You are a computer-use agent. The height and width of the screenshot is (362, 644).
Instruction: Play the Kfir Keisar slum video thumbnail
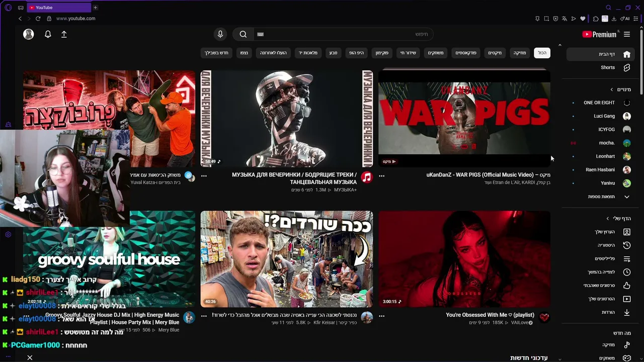coord(287,259)
